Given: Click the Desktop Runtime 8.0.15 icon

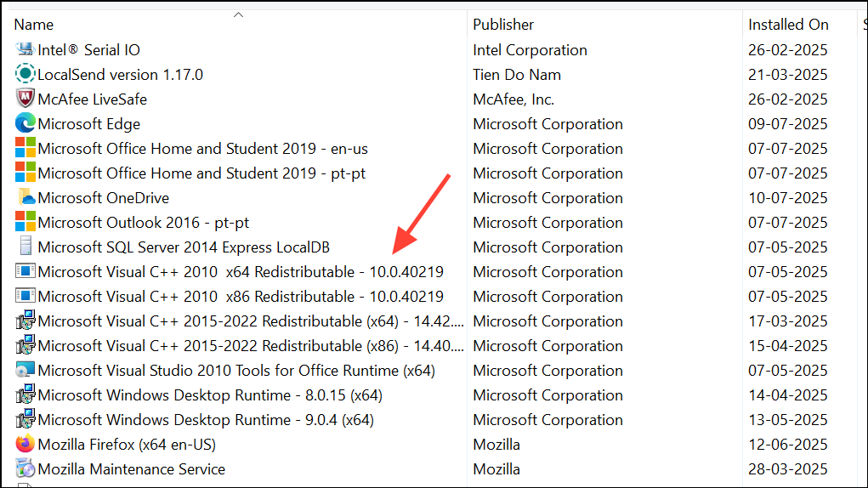Looking at the screenshot, I should click(25, 394).
